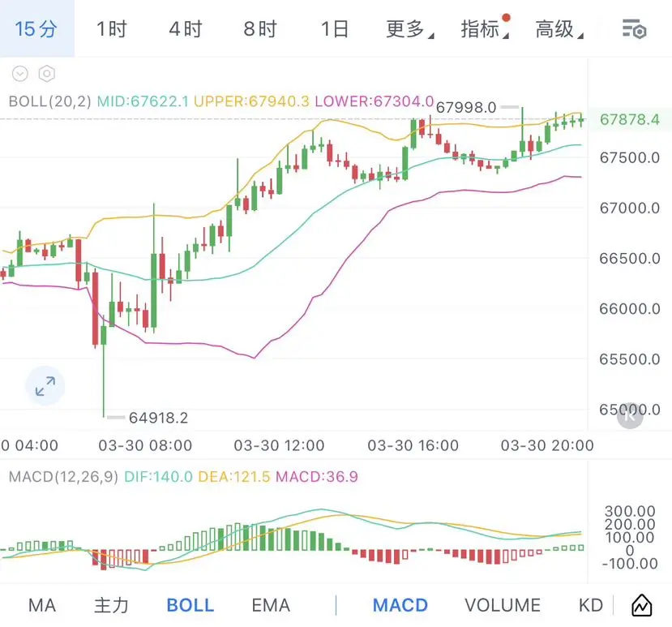Screen dimensions: 672x627
Task: Open the chart style icon at bottom right
Action: (642, 605)
